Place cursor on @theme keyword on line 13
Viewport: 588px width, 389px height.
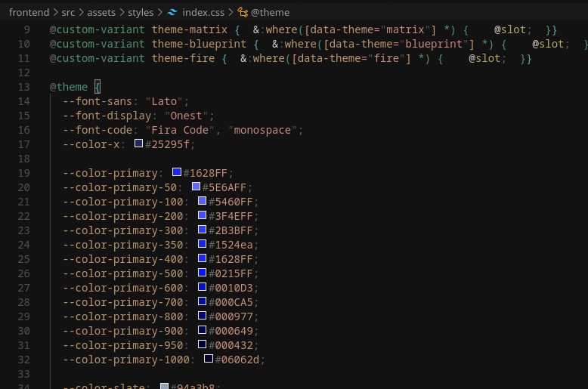pos(69,87)
